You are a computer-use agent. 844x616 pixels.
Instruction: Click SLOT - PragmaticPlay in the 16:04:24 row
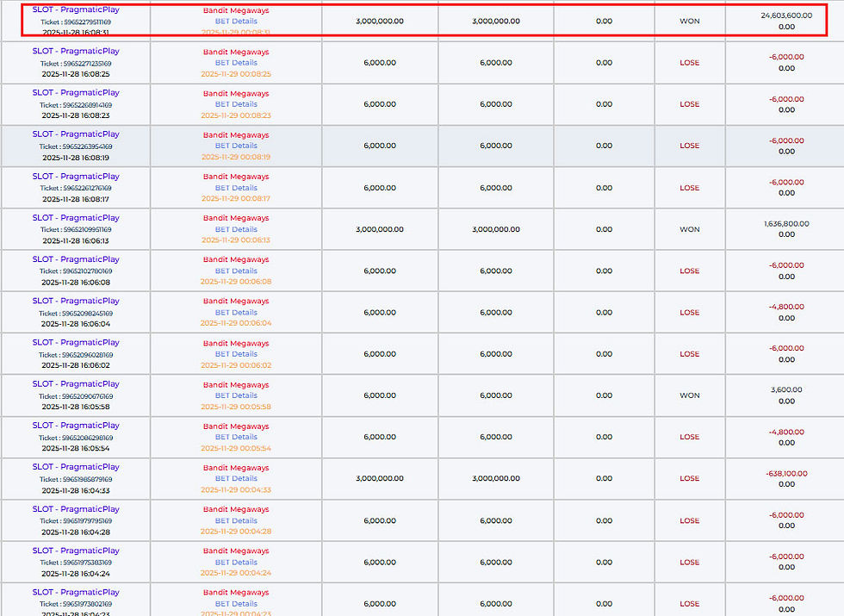point(76,551)
